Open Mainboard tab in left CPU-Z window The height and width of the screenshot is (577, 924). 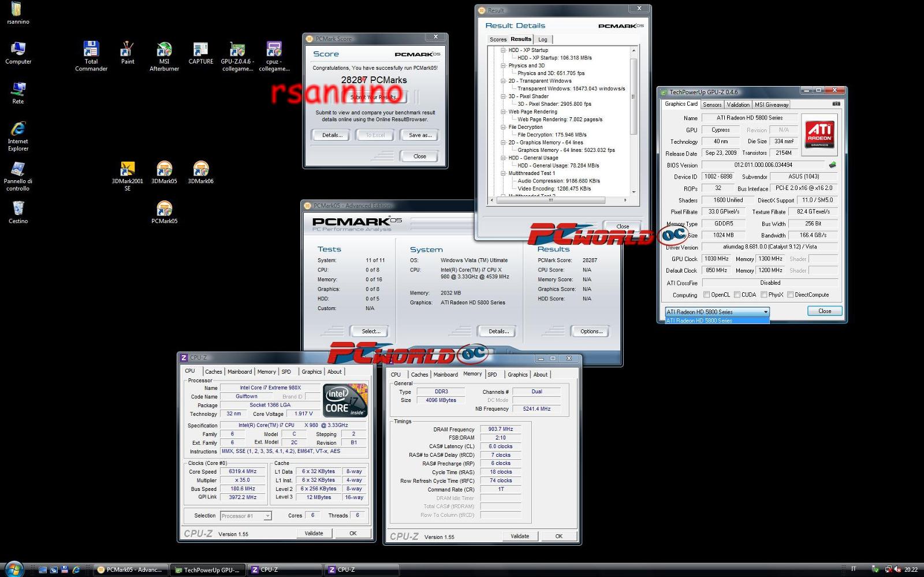pos(240,371)
